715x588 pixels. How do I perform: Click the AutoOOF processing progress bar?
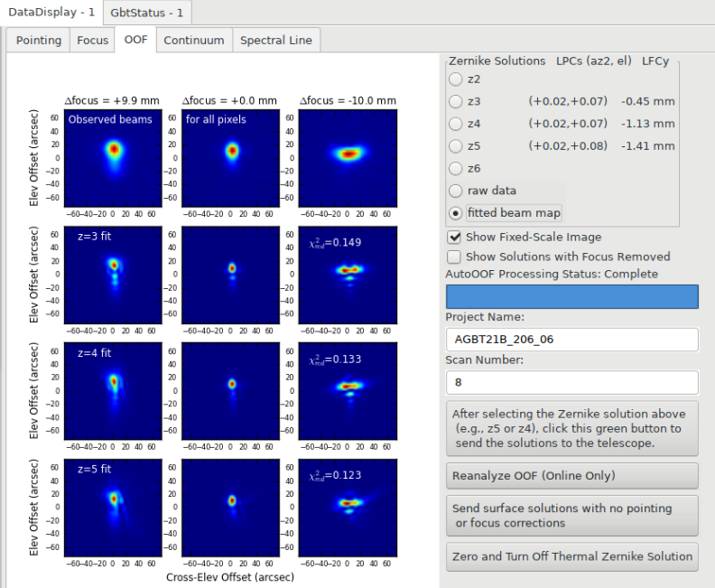tap(571, 296)
